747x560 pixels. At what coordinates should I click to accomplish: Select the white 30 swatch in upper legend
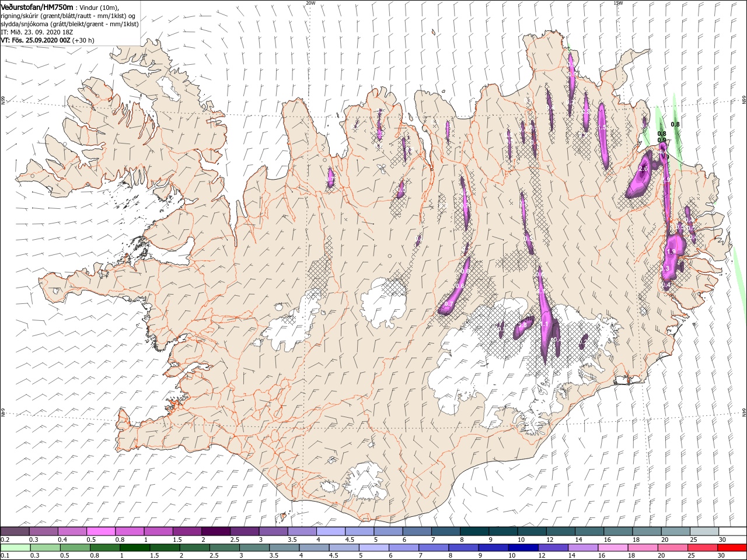tap(732, 531)
